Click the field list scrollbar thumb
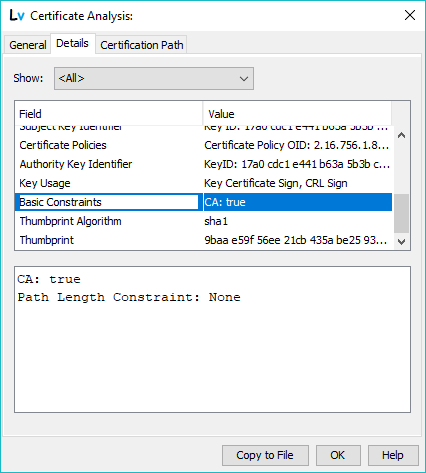 click(401, 213)
